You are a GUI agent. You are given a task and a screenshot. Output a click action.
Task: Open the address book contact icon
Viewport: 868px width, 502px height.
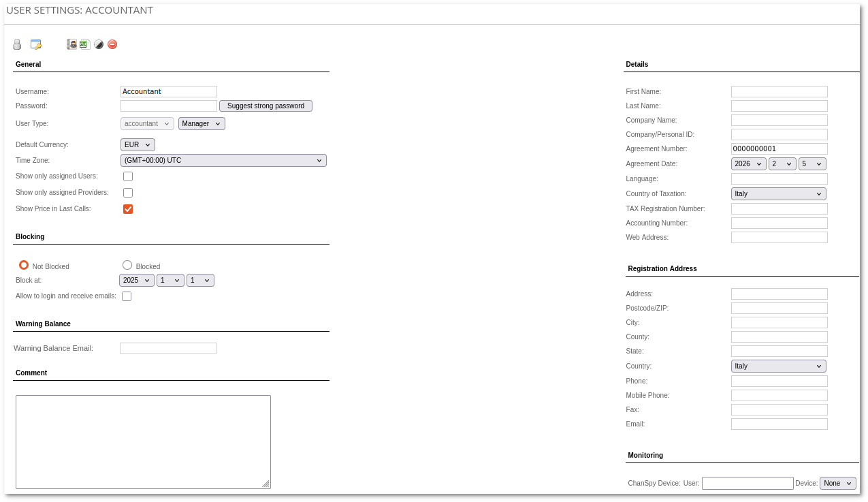click(71, 44)
